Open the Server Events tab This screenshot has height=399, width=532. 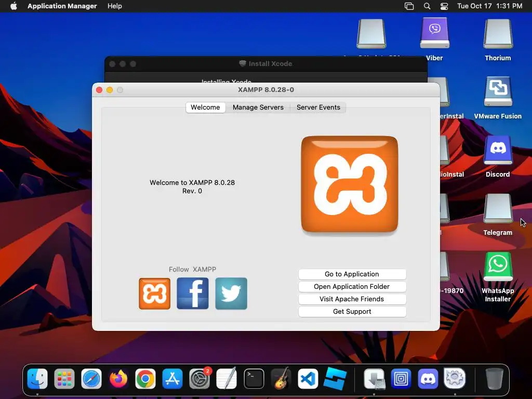pos(318,107)
